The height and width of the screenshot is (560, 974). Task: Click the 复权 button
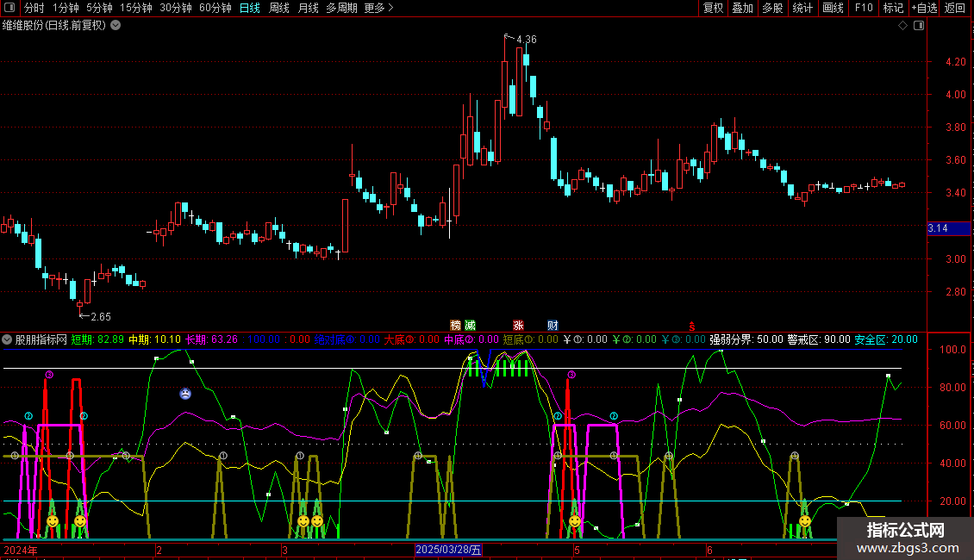click(713, 9)
